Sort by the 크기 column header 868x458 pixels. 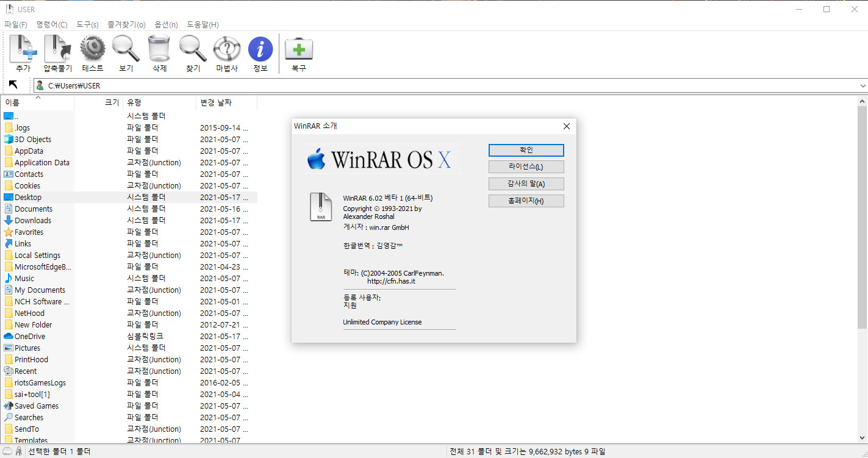98,102
